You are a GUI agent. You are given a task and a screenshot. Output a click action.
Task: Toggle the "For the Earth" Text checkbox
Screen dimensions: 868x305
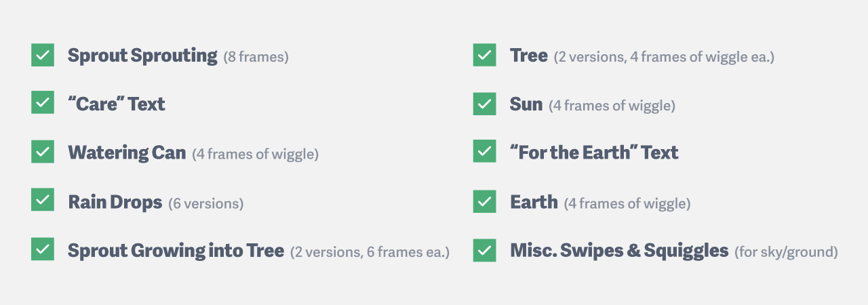[484, 152]
